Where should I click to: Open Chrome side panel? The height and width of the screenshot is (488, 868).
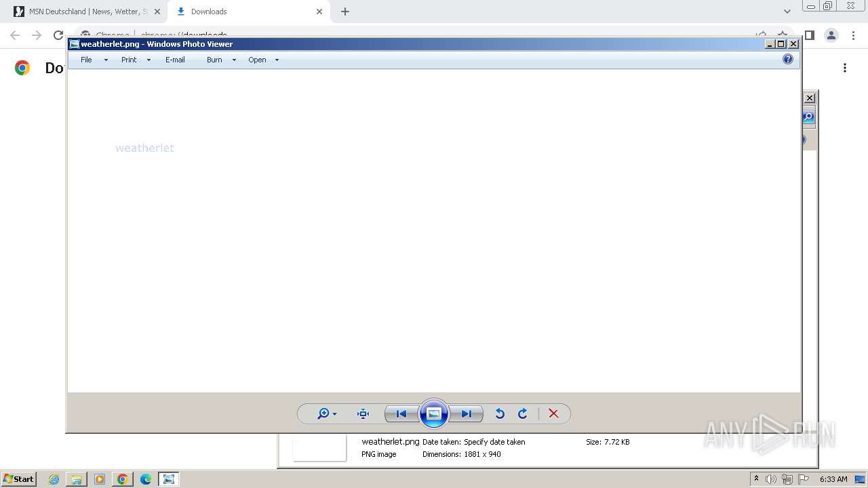tap(809, 35)
